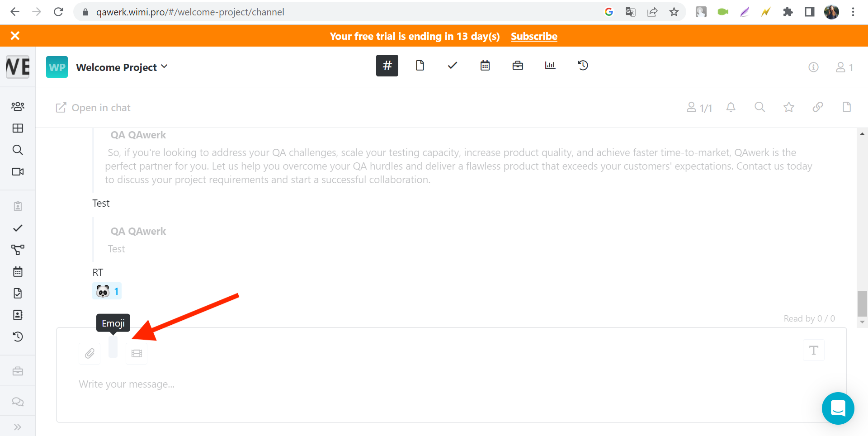Open the project calendar tab
Image resolution: width=868 pixels, height=436 pixels.
click(485, 66)
